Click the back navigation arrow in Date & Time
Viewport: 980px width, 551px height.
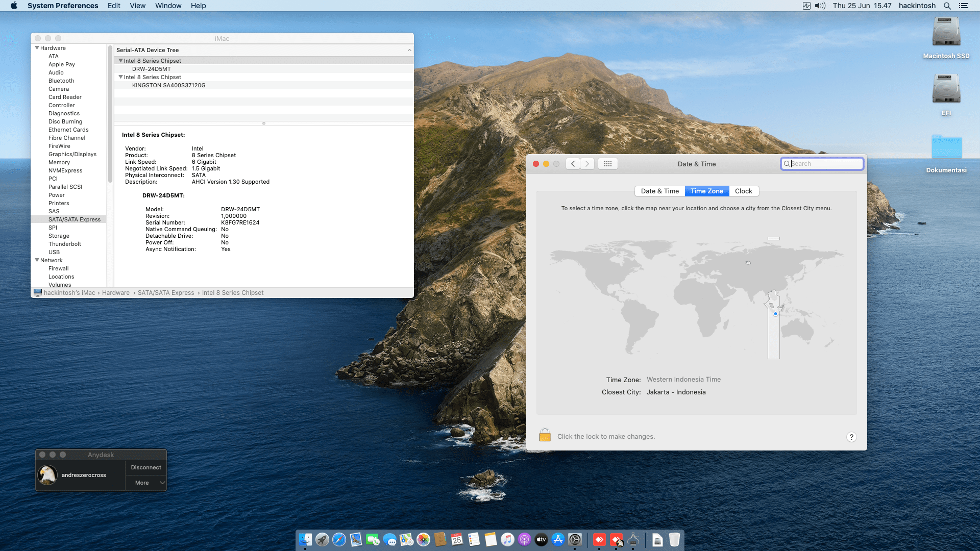(x=573, y=164)
